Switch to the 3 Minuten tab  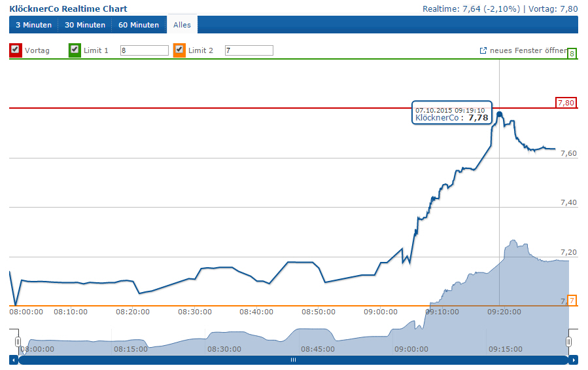pos(34,25)
